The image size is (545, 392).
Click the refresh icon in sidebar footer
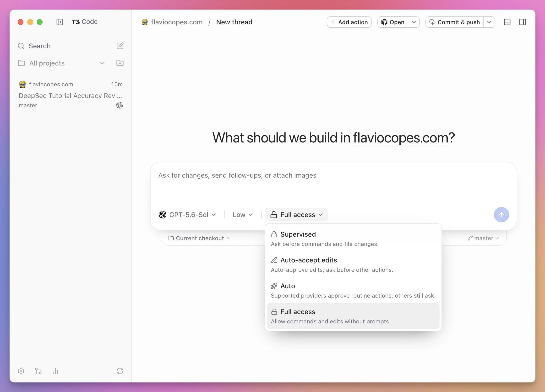(120, 371)
